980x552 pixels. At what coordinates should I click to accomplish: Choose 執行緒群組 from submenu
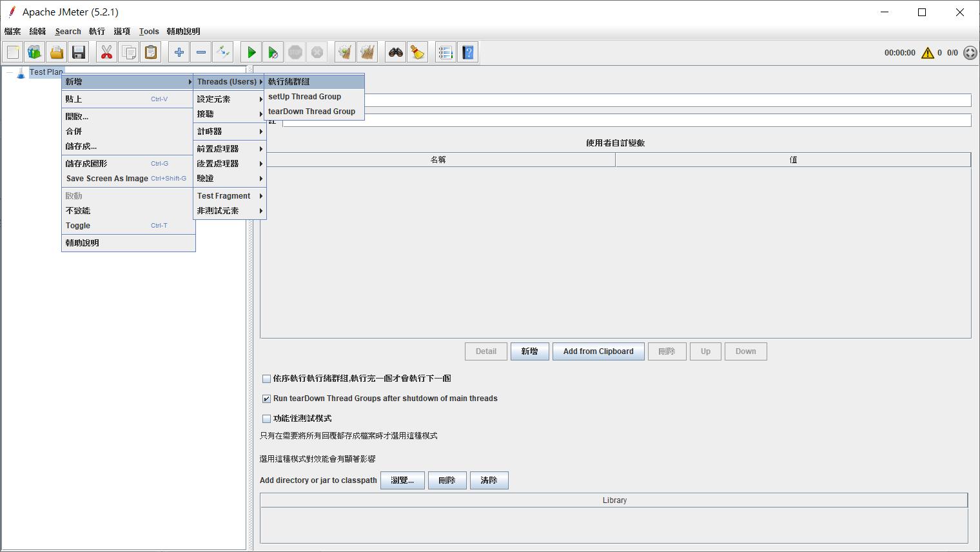(314, 82)
